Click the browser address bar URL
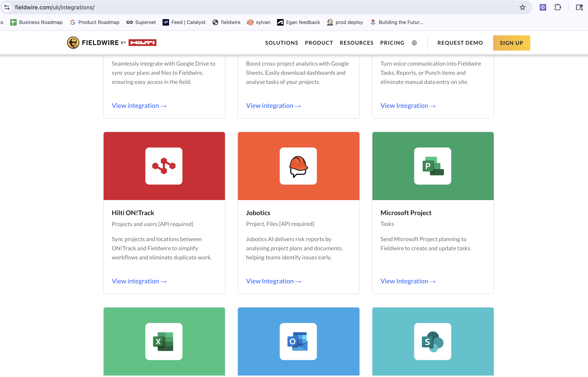The width and height of the screenshot is (588, 377). (x=55, y=7)
